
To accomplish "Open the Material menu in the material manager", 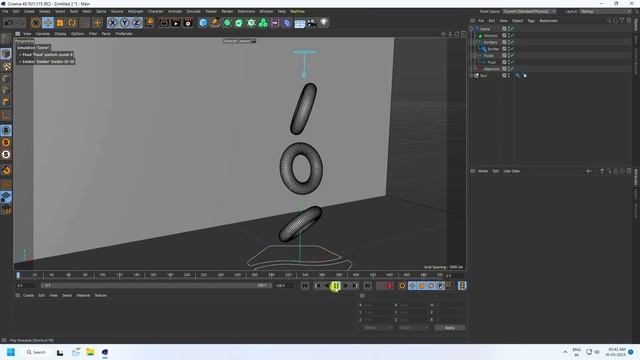I will tap(83, 296).
